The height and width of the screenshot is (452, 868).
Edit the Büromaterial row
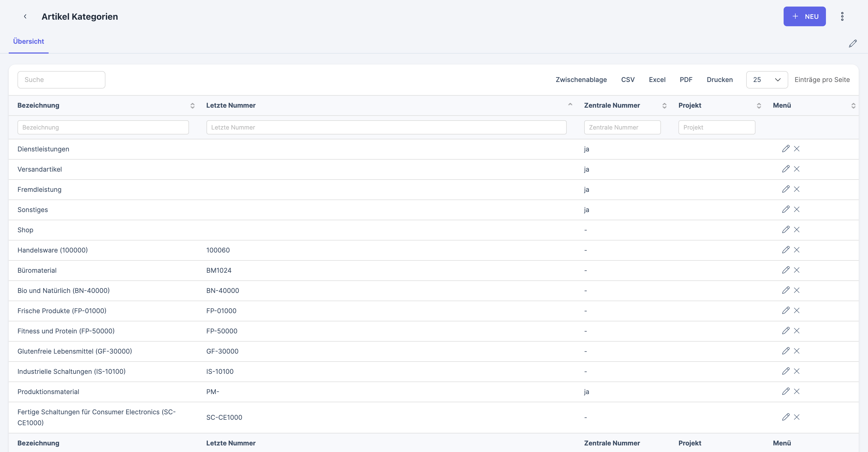(786, 270)
